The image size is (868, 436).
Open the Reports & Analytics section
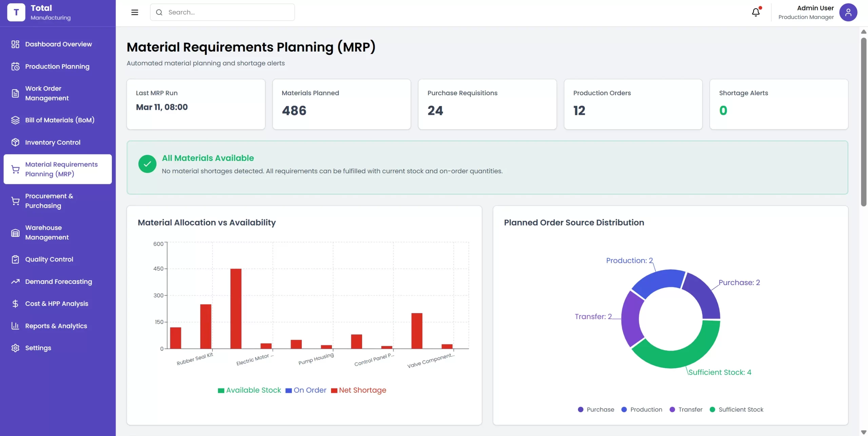tap(56, 326)
